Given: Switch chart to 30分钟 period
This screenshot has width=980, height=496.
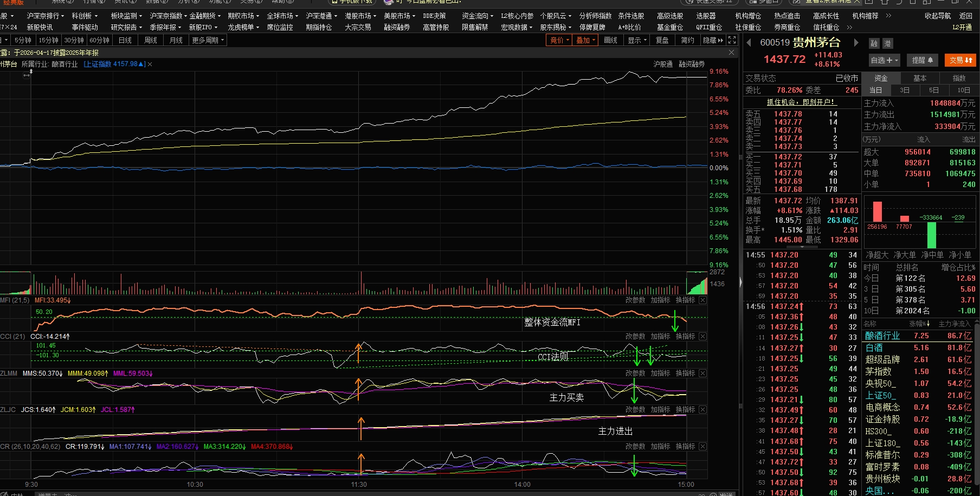Looking at the screenshot, I should [x=74, y=40].
